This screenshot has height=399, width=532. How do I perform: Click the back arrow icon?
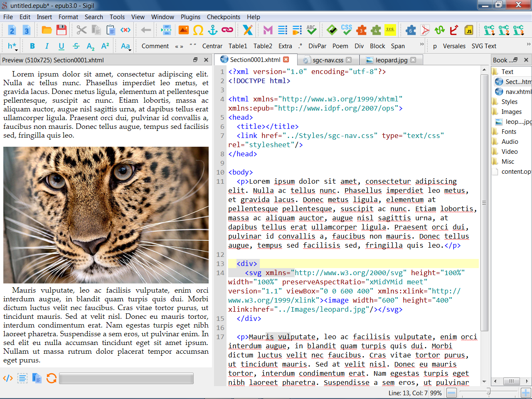(146, 30)
